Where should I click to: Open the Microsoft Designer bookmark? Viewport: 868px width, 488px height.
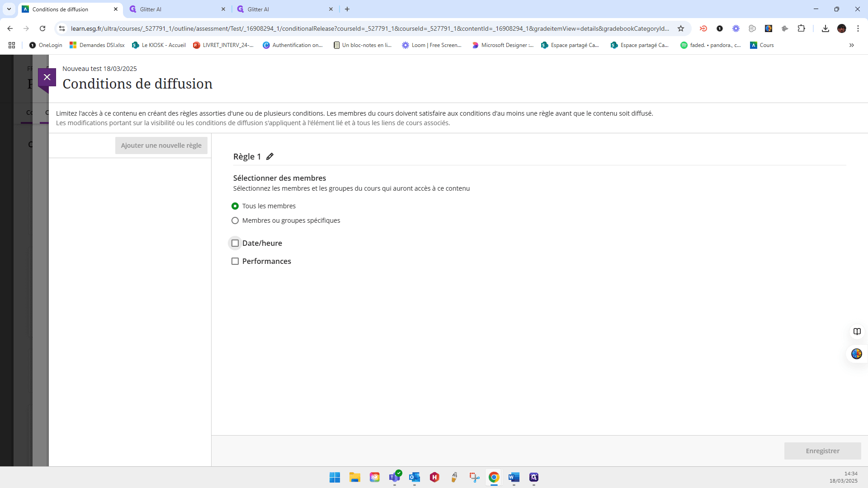[503, 45]
